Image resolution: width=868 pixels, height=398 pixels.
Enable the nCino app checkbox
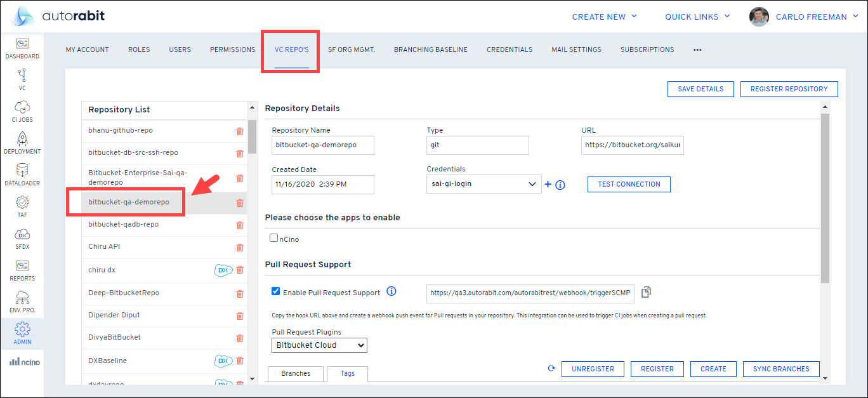click(x=274, y=239)
